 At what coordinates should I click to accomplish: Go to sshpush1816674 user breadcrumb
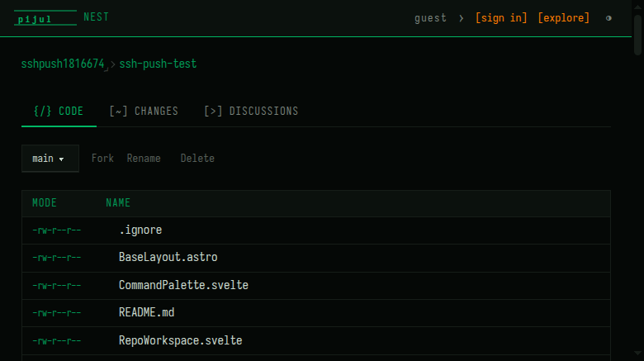pyautogui.click(x=63, y=64)
